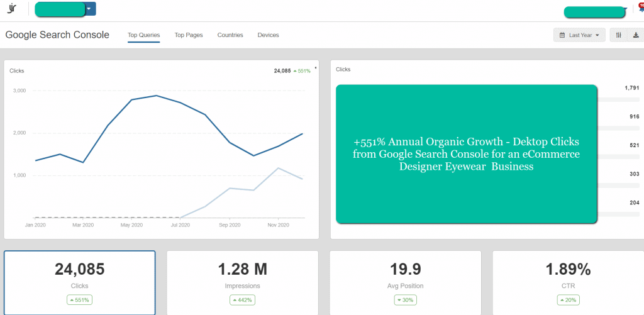
Task: Click the Nov 2020 axis label
Action: coord(278,225)
